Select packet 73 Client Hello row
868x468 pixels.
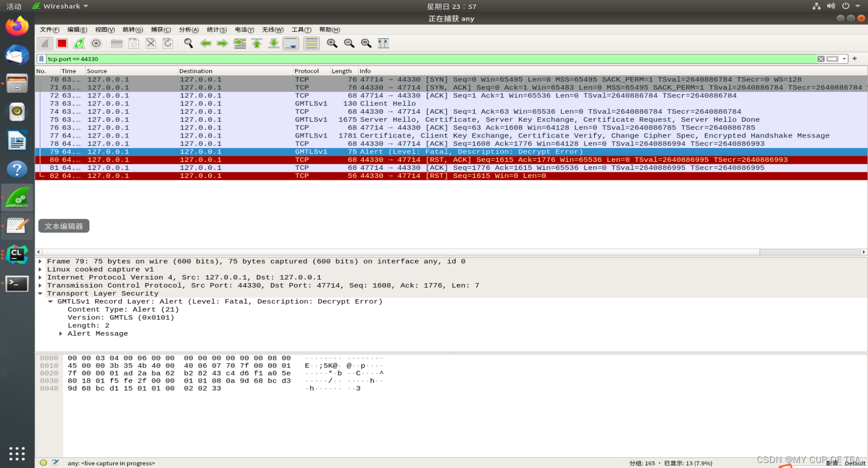point(451,104)
